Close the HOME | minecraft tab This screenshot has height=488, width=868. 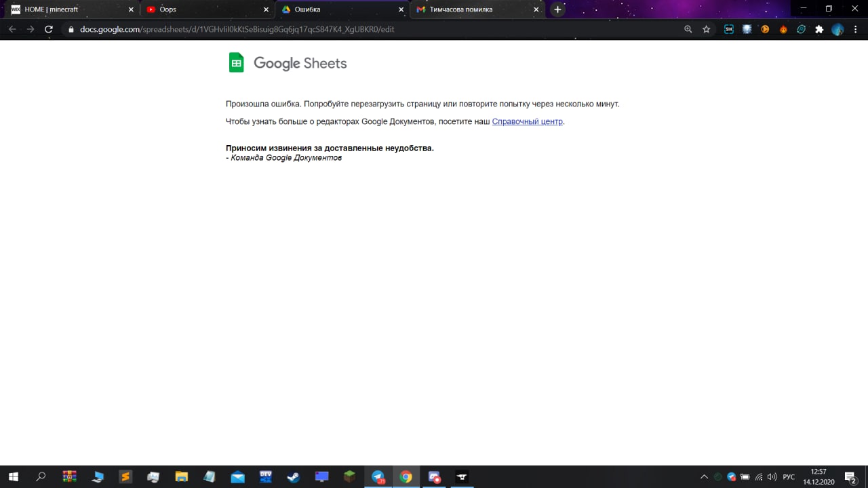click(131, 9)
